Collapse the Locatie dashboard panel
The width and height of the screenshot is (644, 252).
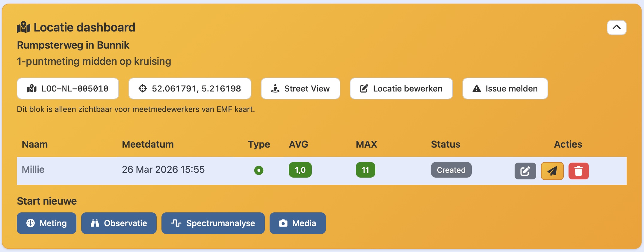(x=616, y=28)
